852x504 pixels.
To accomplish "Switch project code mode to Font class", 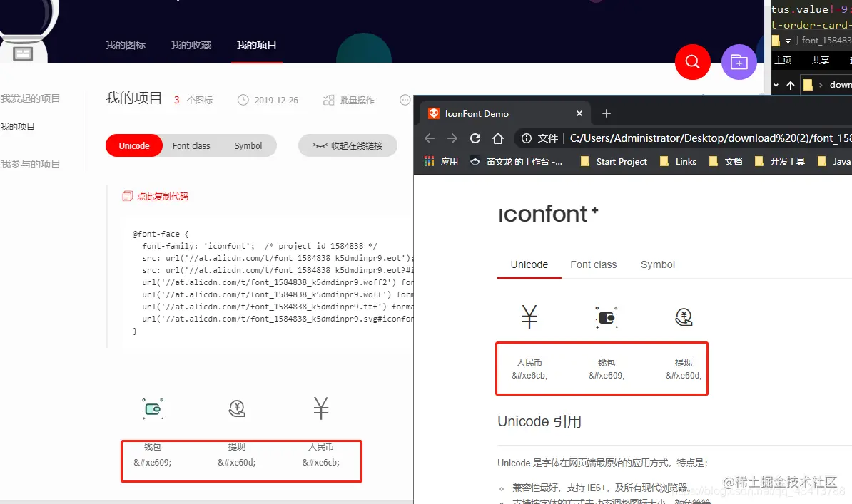I will pos(191,145).
